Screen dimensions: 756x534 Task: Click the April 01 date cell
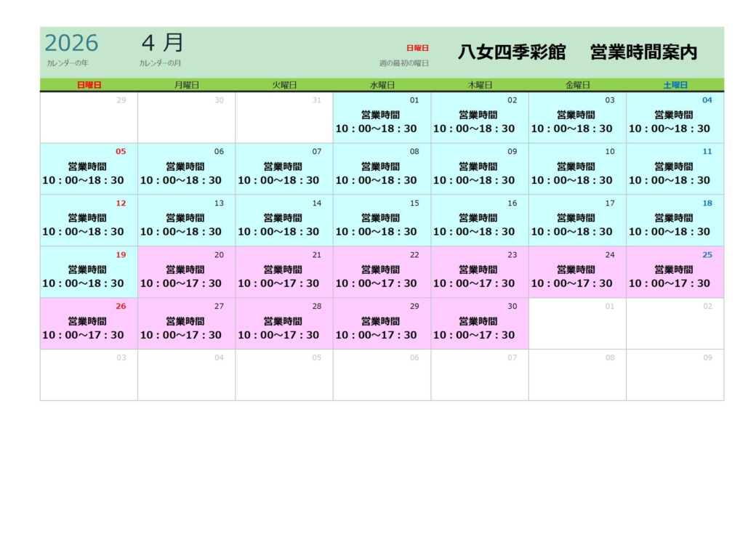click(x=382, y=118)
